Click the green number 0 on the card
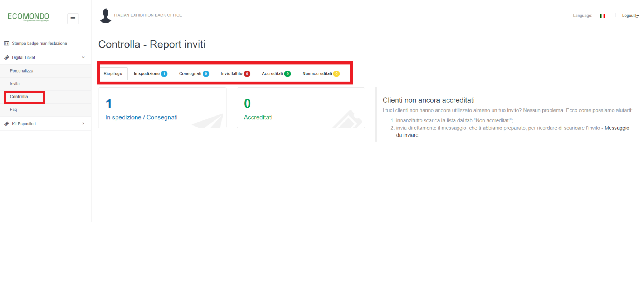 [x=247, y=104]
